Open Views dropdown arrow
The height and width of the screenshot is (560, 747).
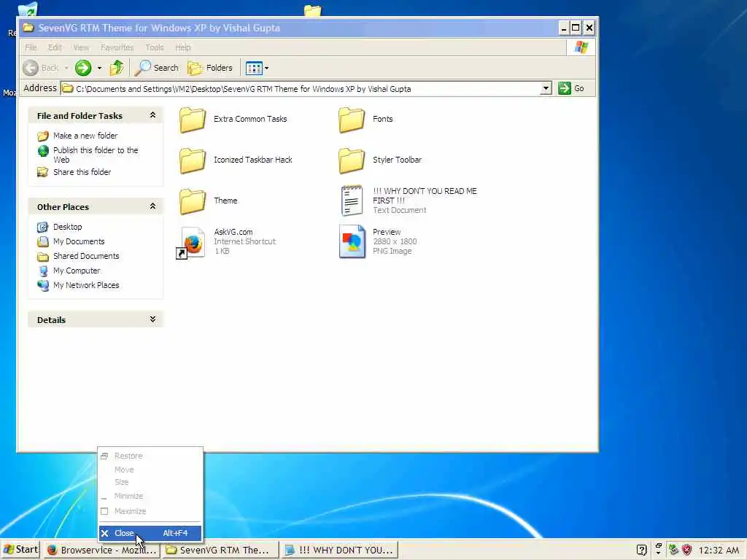tap(267, 69)
